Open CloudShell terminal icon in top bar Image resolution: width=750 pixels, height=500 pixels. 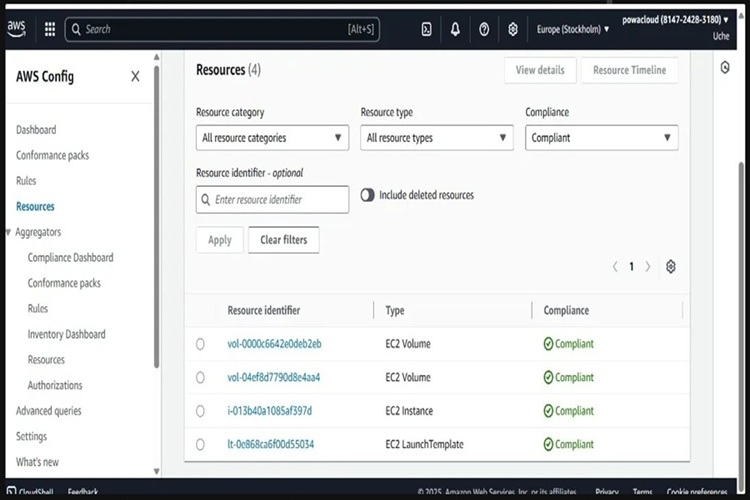426,30
